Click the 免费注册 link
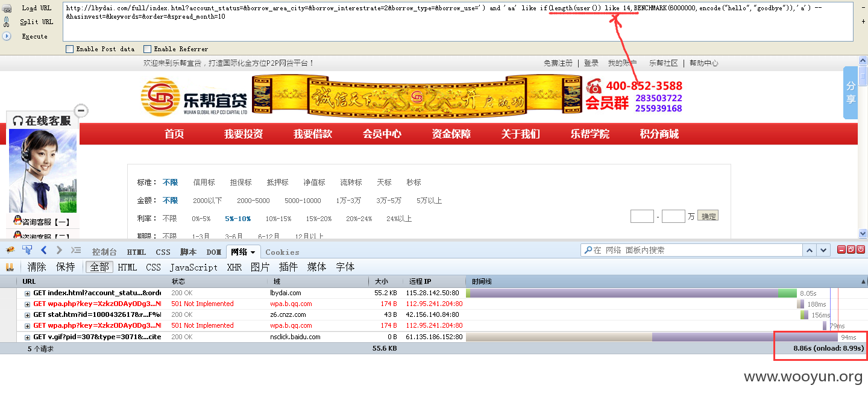 coord(558,63)
